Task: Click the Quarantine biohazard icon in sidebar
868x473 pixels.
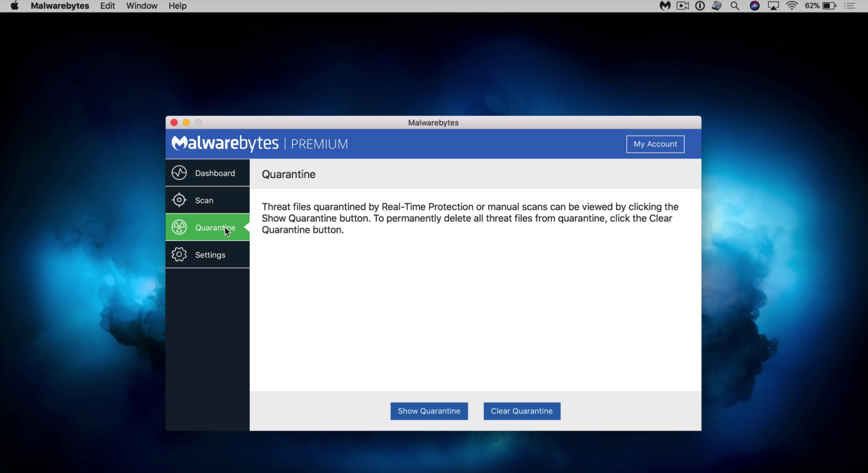Action: 179,227
